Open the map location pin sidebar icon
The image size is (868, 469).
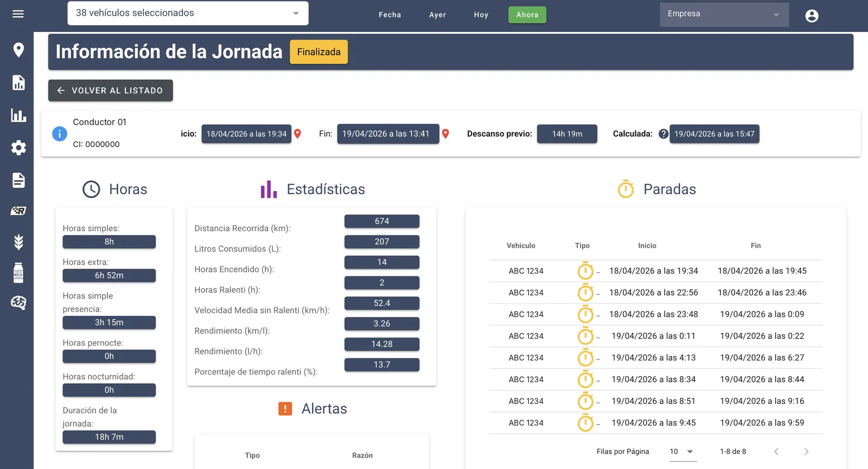(18, 50)
